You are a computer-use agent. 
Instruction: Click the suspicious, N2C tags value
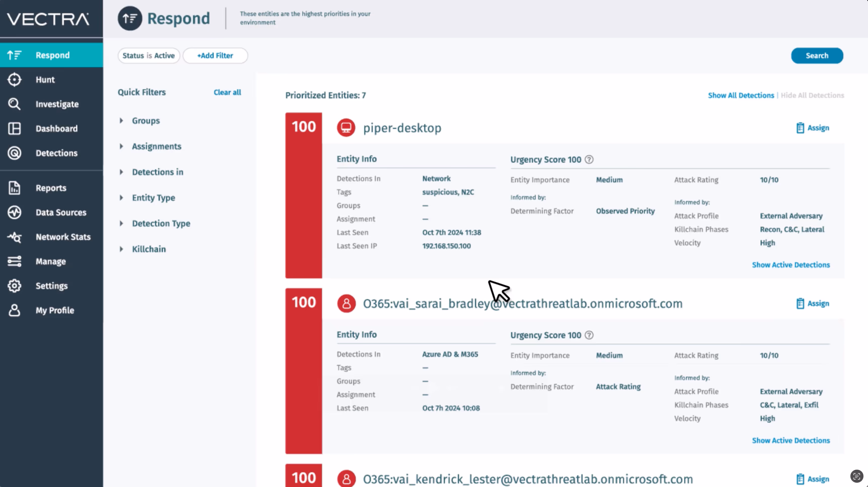(x=448, y=192)
